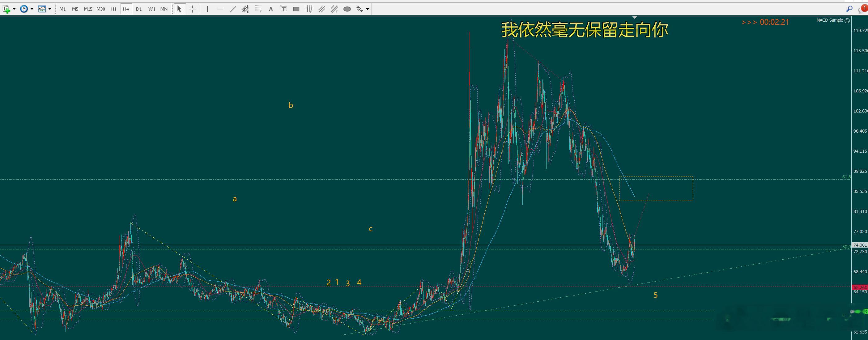This screenshot has width=868, height=340.
Task: Select the wave label 'a'
Action: 235,199
